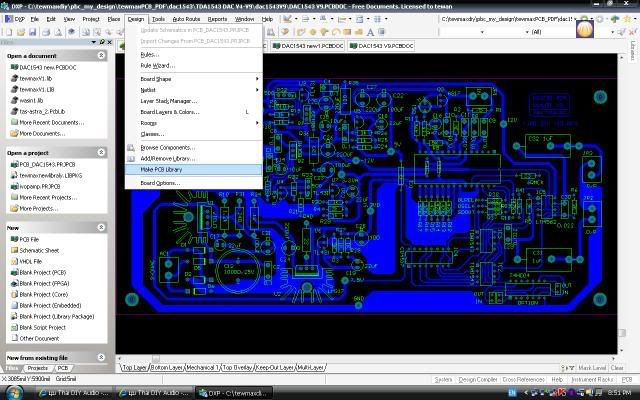
Task: Open the DAC1543 new.PCBDOC document icon
Action: pos(12,67)
